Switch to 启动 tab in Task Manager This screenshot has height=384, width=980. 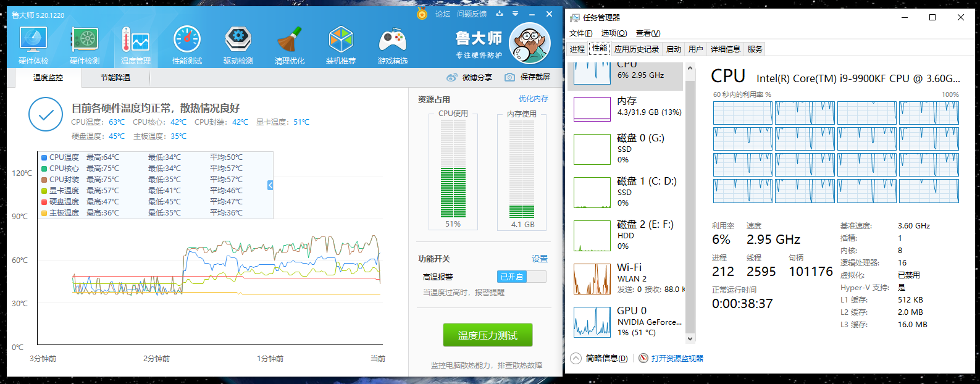674,49
